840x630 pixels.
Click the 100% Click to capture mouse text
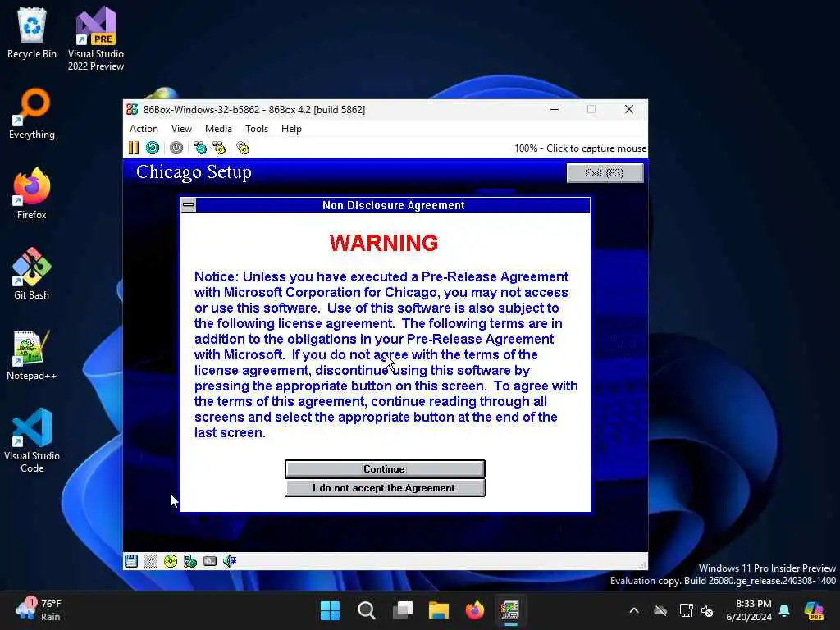[580, 148]
